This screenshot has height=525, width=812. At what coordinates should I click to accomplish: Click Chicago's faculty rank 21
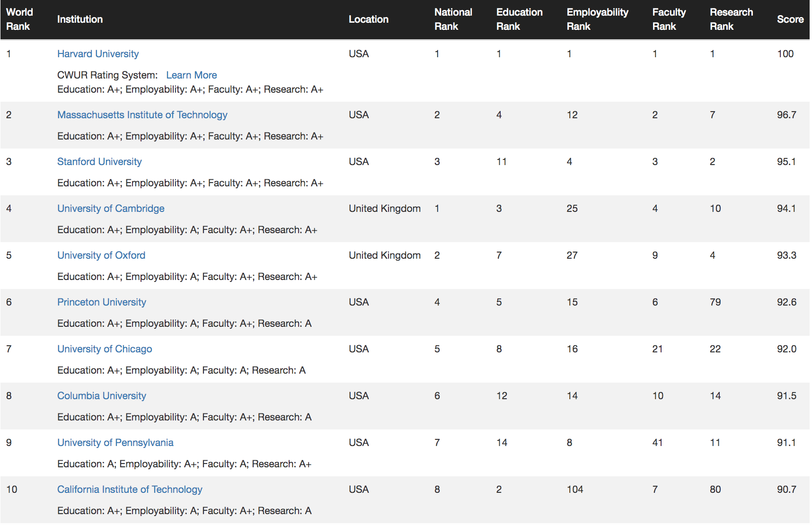point(658,349)
